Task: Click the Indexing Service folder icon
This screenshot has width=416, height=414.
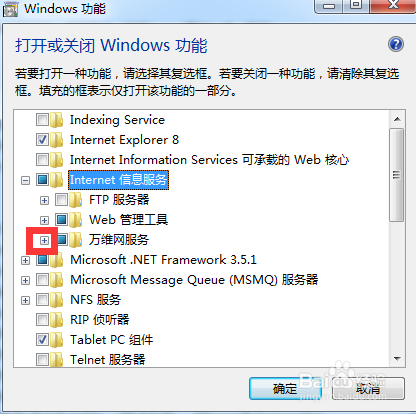Action: click(x=57, y=120)
